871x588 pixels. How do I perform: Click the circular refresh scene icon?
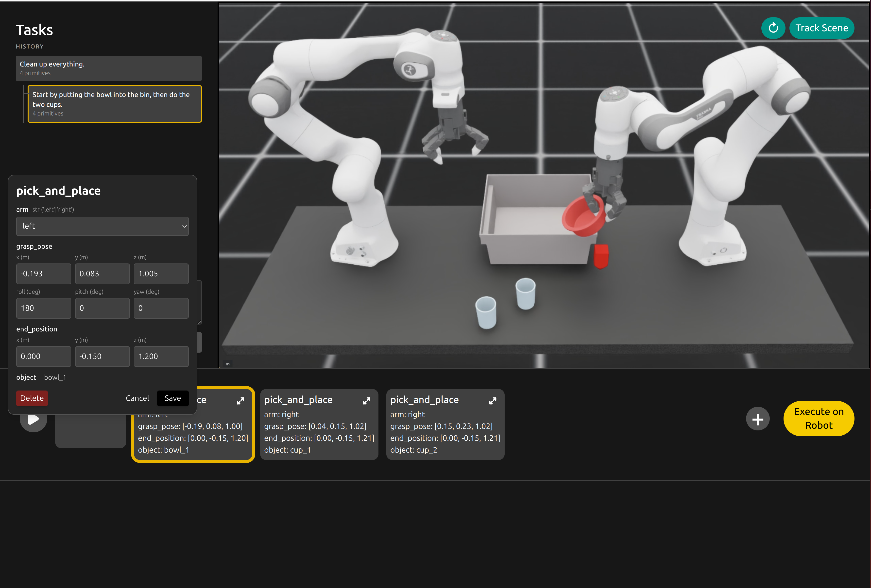pos(773,28)
